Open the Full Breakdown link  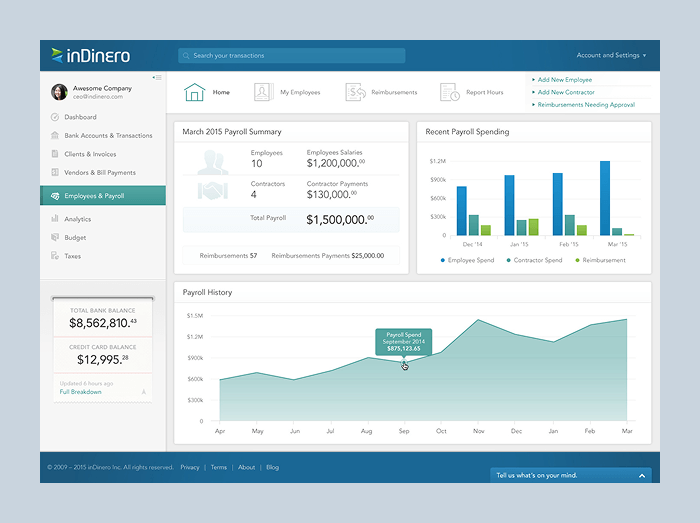[80, 392]
